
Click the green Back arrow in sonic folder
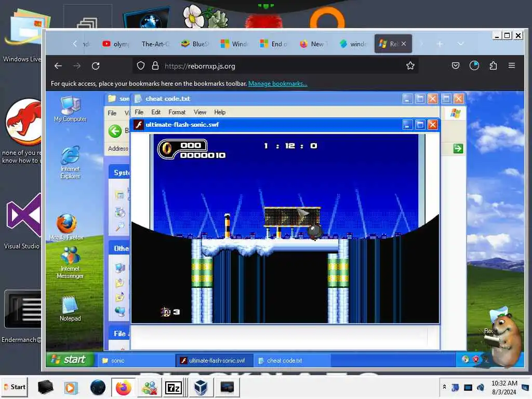click(x=115, y=131)
